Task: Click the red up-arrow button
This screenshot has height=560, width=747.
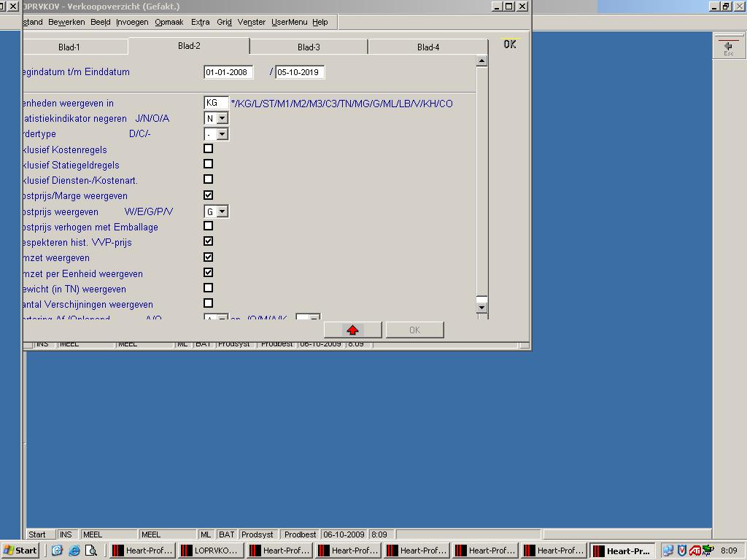Action: click(x=352, y=330)
